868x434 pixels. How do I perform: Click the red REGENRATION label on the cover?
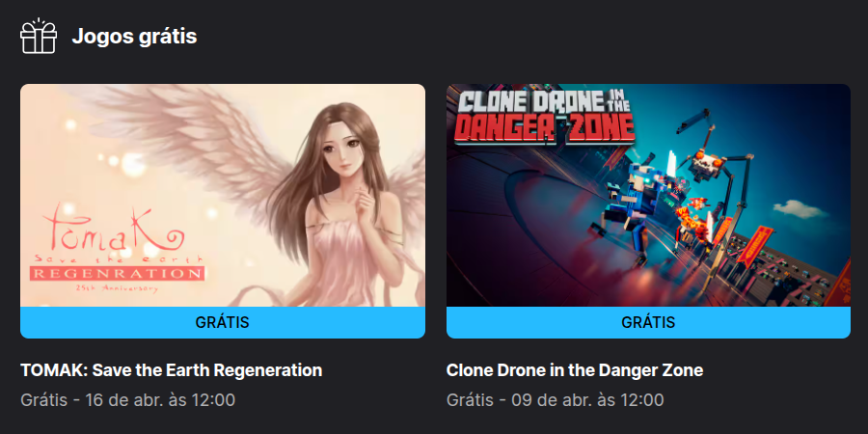117,273
